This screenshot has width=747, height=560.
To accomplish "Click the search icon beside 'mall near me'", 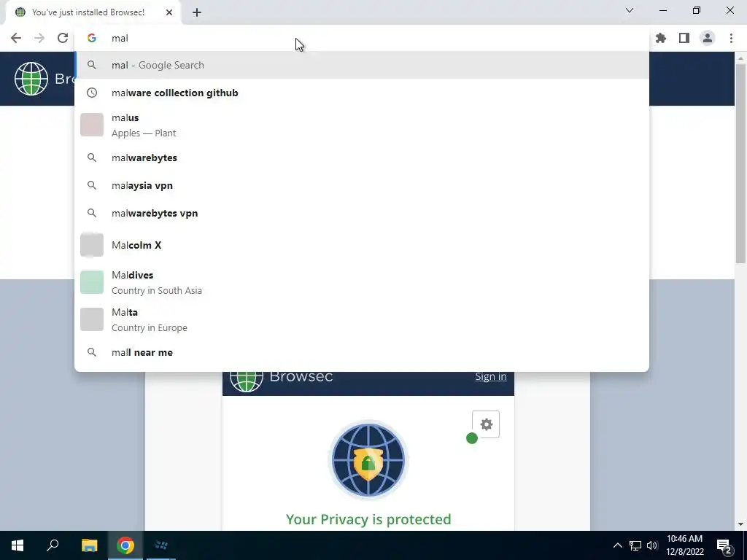I will point(92,352).
